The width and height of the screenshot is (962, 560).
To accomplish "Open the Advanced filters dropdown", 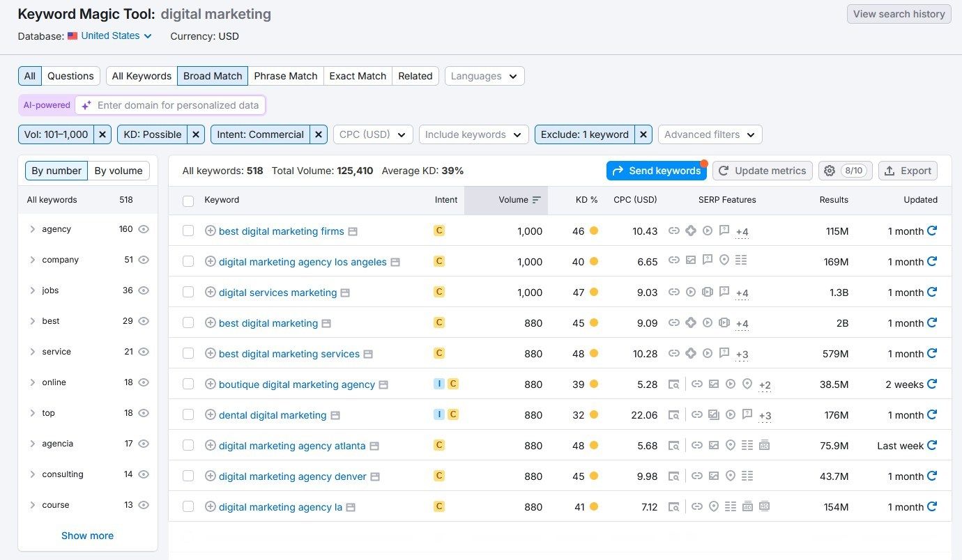I will click(x=709, y=134).
